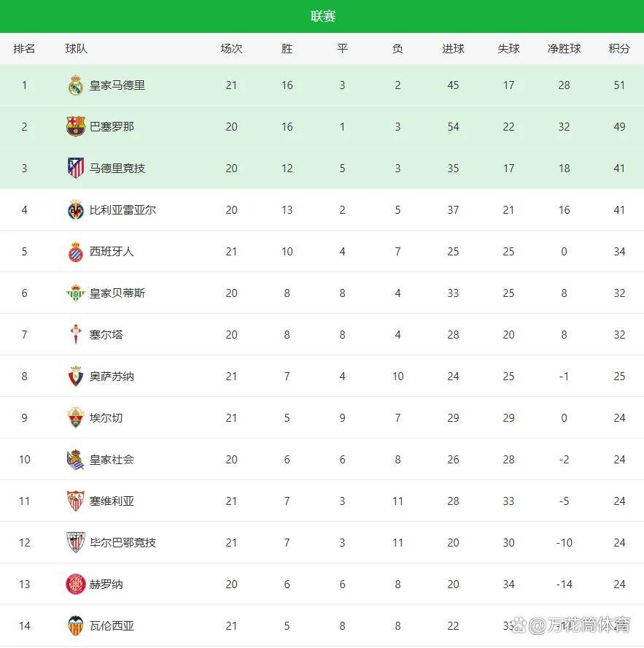Click the Celta Vigo club crest
Viewport: 644px width, 648px height.
pos(76,335)
